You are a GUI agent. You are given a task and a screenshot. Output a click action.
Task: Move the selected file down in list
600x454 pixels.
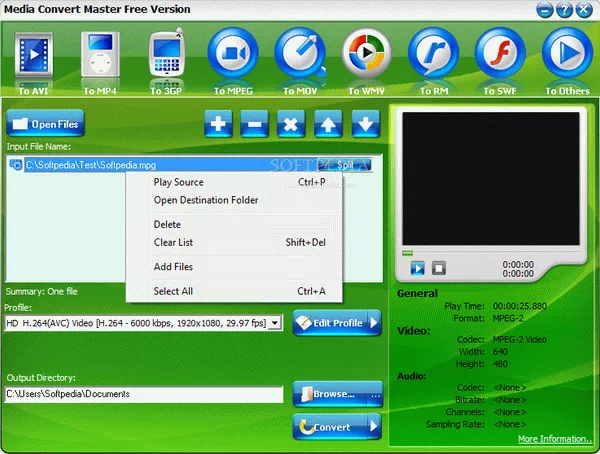[x=366, y=125]
